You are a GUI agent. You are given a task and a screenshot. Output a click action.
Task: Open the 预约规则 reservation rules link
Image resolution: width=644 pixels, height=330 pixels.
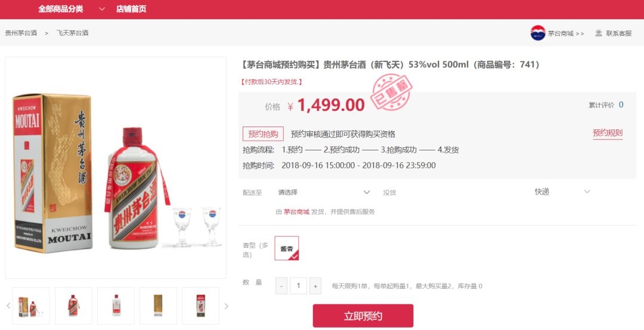608,132
